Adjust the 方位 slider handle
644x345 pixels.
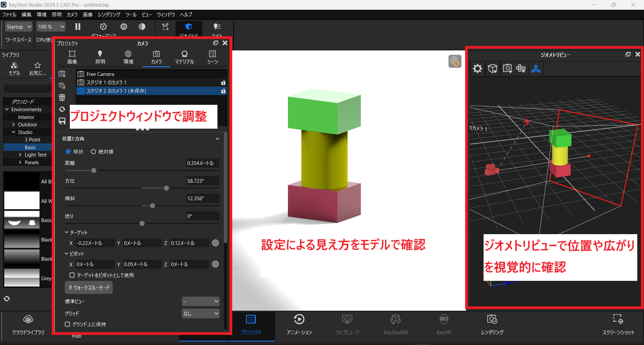point(166,188)
